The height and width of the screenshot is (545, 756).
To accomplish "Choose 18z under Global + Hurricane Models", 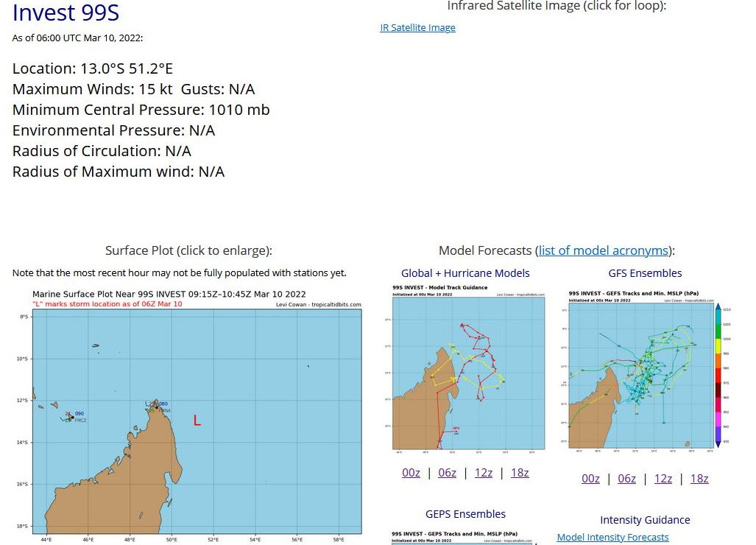I will 520,473.
